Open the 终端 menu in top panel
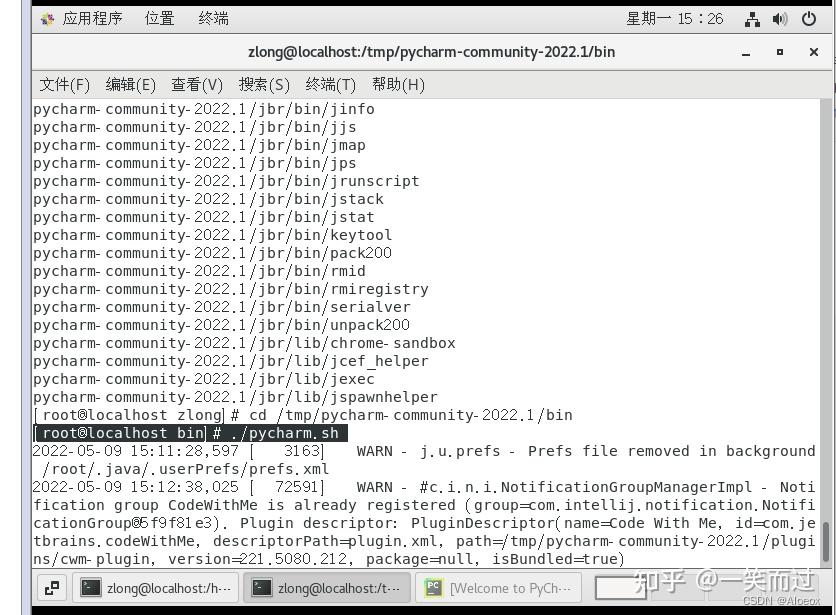836x615 pixels. [214, 17]
